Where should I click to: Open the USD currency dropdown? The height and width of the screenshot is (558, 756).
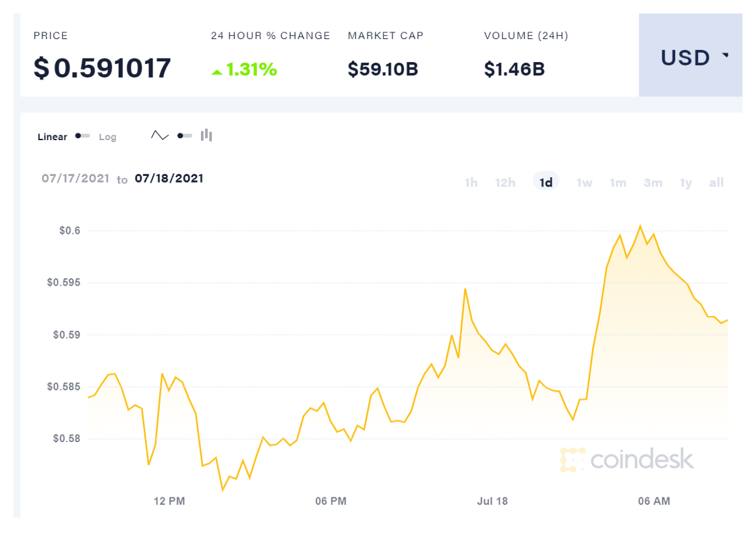point(690,58)
